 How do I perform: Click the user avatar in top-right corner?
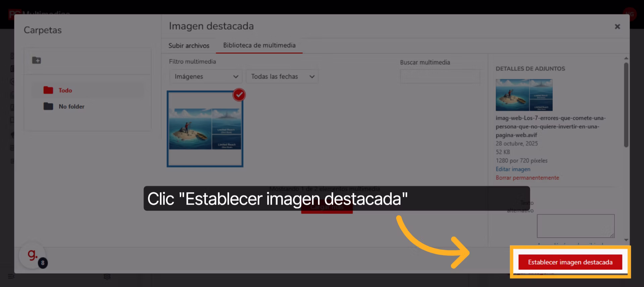tap(630, 14)
